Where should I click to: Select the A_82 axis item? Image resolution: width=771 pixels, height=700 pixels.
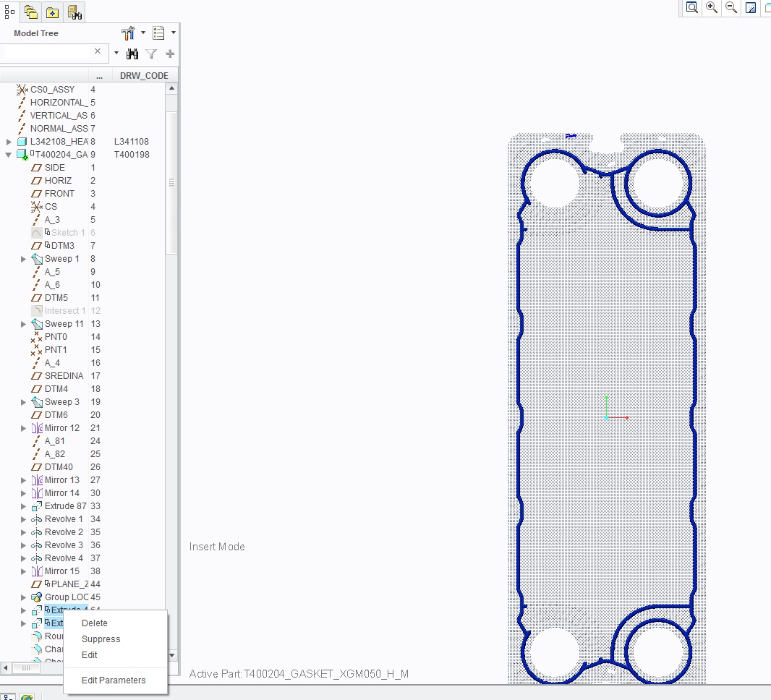click(x=54, y=454)
